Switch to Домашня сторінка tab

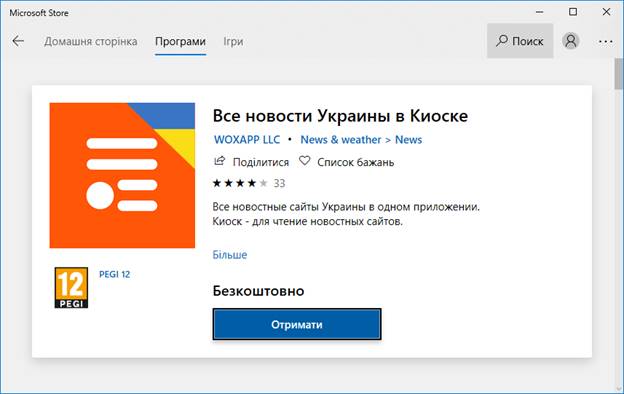pyautogui.click(x=91, y=41)
